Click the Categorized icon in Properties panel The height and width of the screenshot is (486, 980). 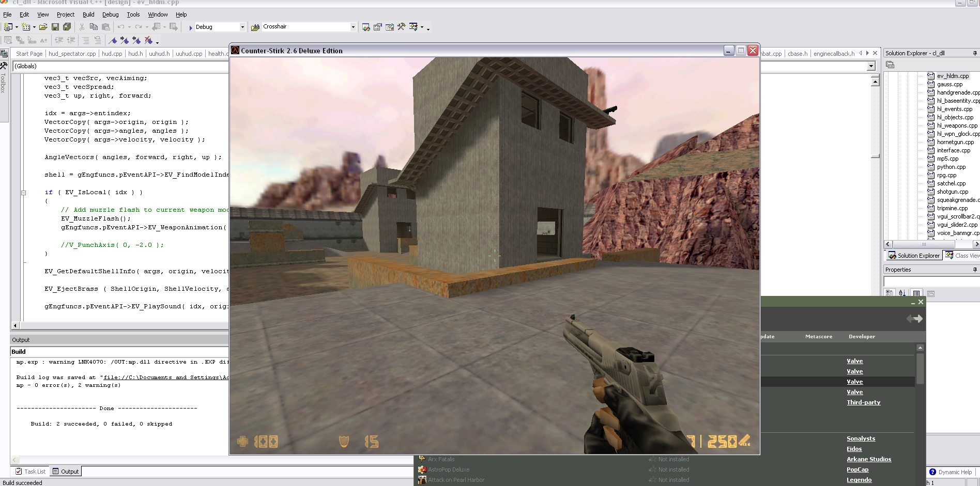click(890, 293)
